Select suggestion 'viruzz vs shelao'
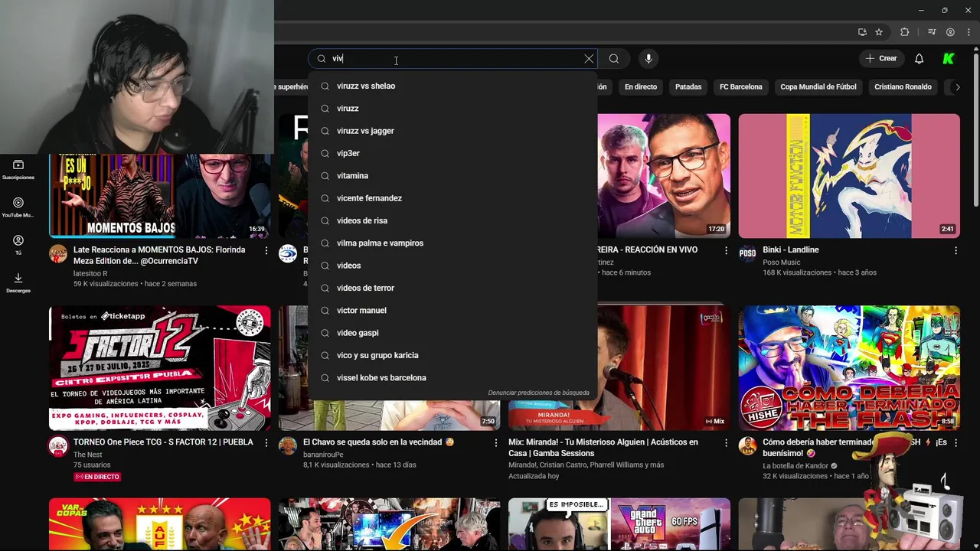Image resolution: width=980 pixels, height=551 pixels. point(452,86)
